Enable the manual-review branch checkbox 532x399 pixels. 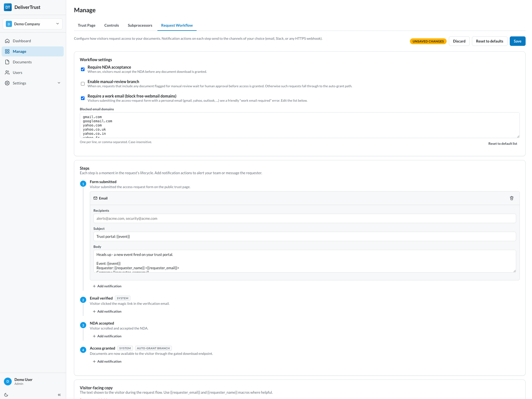point(83,84)
